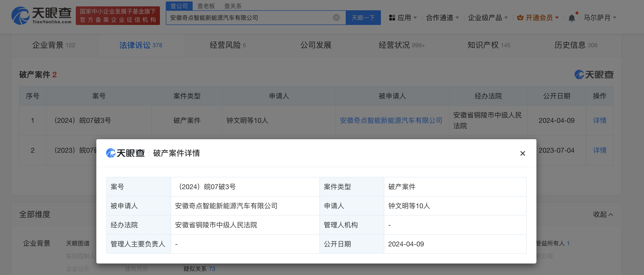The width and height of the screenshot is (644, 275).
Task: Clear the search box text
Action: click(x=336, y=18)
